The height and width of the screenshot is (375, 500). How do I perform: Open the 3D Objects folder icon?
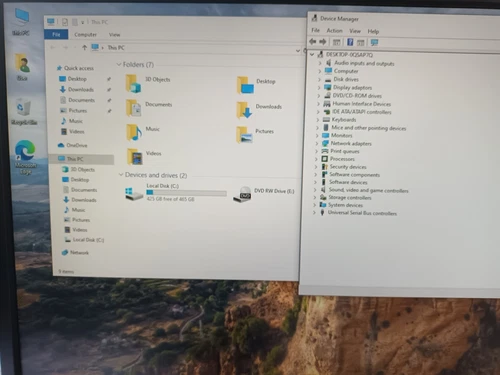tap(133, 83)
